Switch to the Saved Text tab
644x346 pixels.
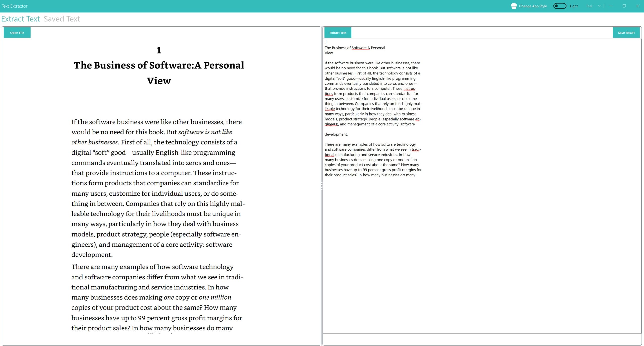(x=61, y=19)
